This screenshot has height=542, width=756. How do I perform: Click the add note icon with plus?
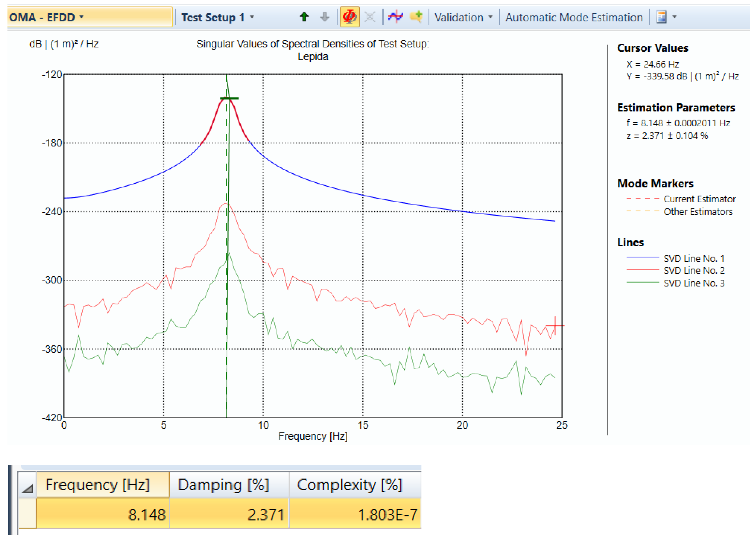(416, 17)
